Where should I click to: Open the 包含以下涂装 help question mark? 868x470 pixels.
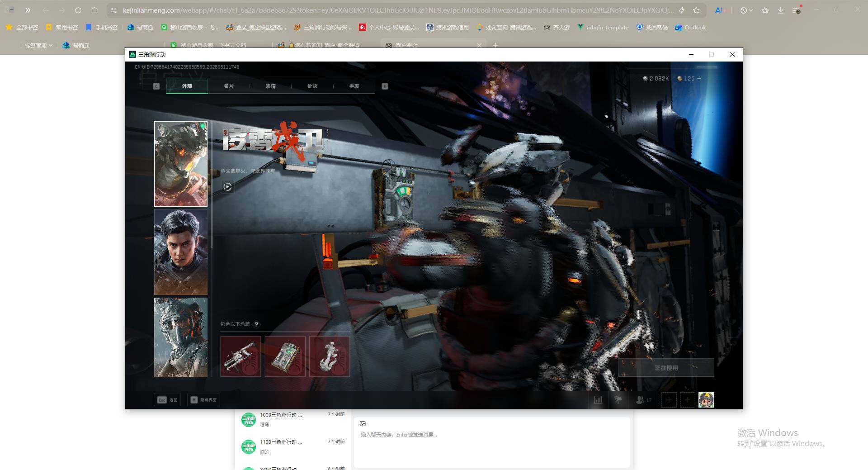click(256, 324)
